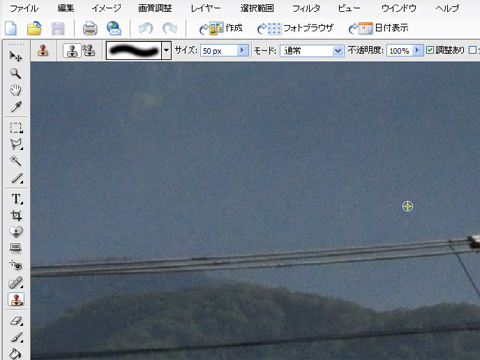Screen dimensions: 480x360
Task: Toggle the 調整あり checkbox
Action: pyautogui.click(x=430, y=50)
